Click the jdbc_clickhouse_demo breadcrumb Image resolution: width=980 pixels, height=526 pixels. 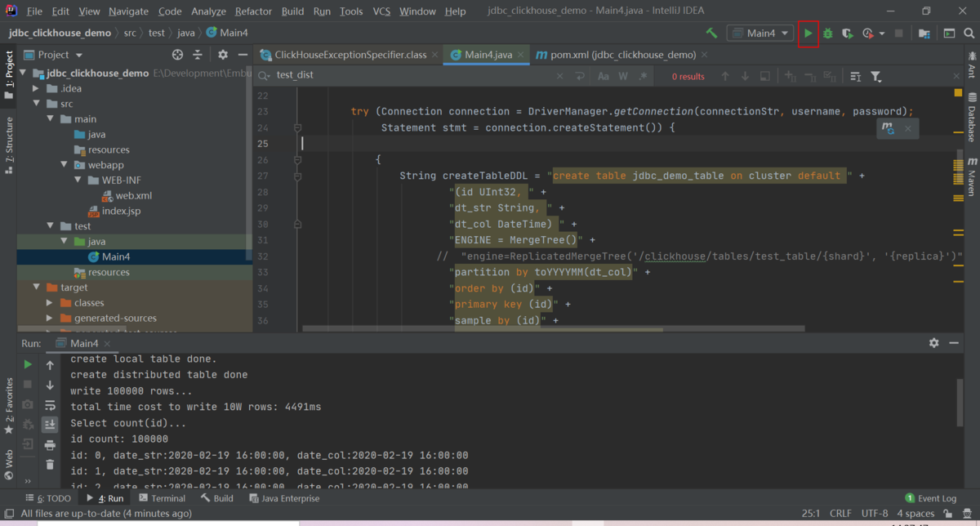click(60, 33)
